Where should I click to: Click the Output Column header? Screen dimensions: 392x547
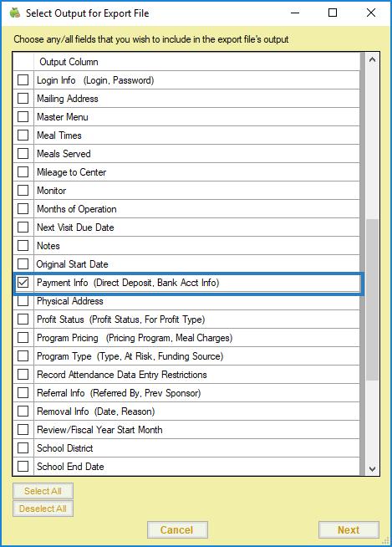pos(69,62)
